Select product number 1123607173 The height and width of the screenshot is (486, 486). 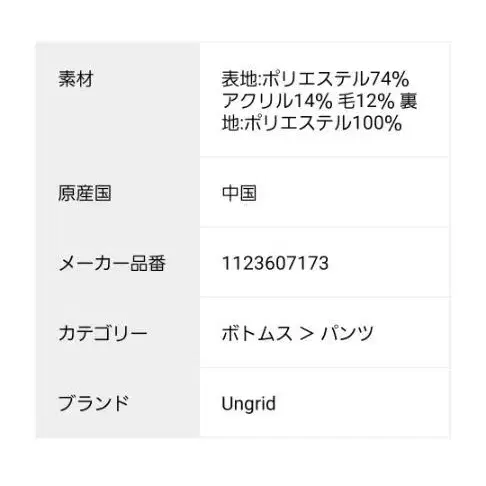click(275, 263)
